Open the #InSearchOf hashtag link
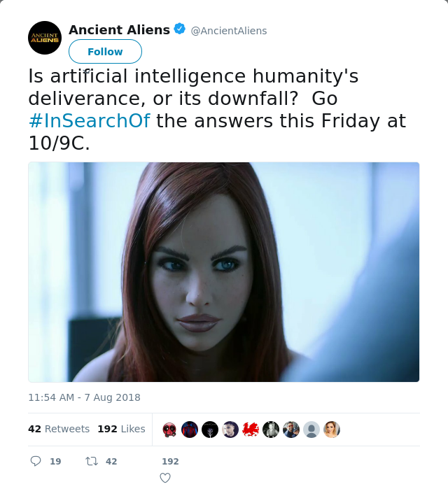448x489 pixels. (89, 121)
